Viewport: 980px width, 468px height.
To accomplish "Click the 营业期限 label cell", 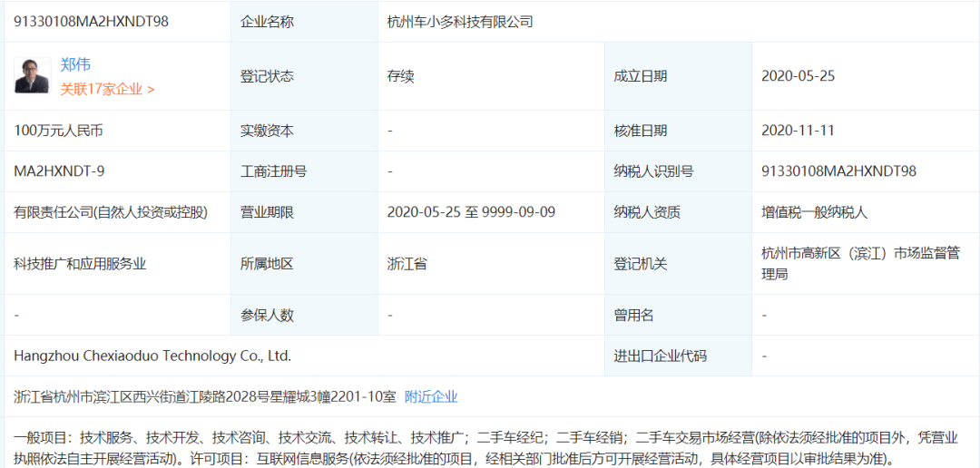I will (304, 212).
